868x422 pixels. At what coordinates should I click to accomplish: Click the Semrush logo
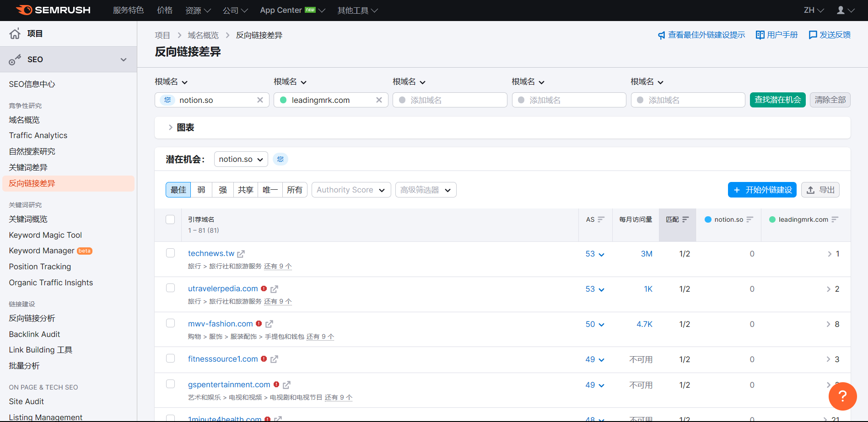point(53,10)
